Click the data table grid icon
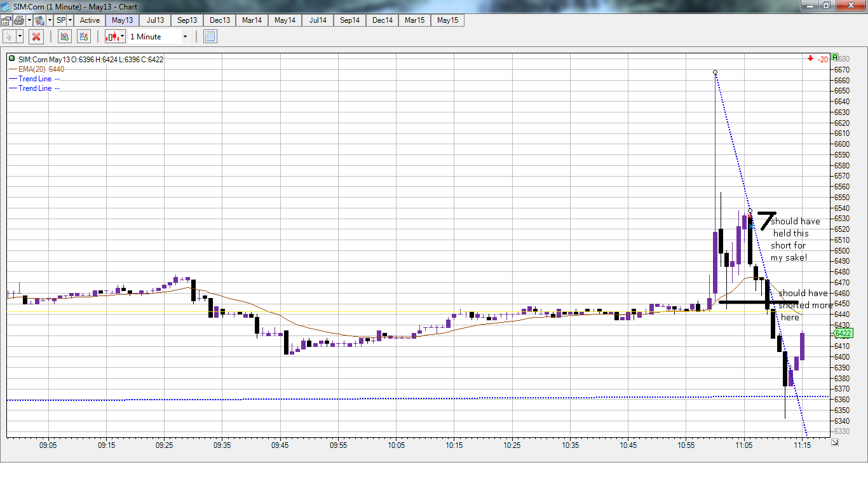Viewport: 868px width, 488px height. [x=210, y=37]
